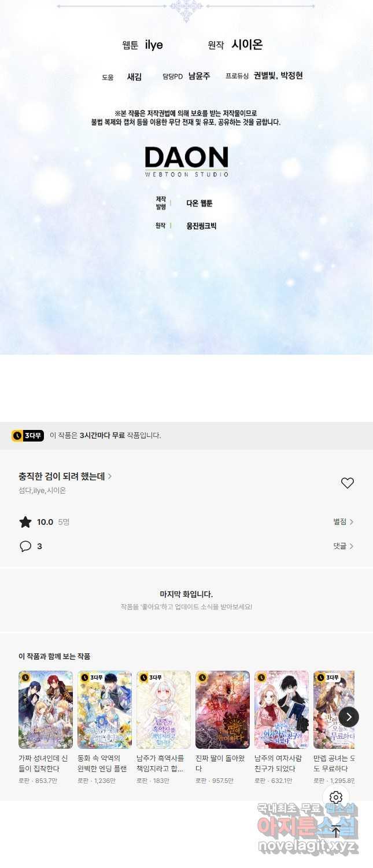Click the 3다무 clock badge in the banner
This screenshot has width=373, height=868.
(x=28, y=436)
